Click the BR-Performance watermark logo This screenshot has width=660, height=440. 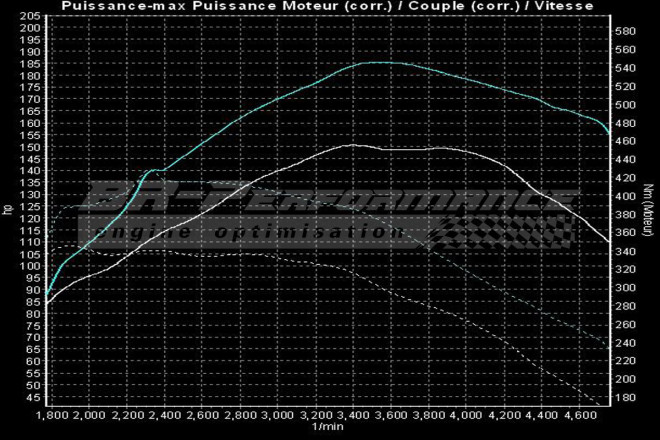pyautogui.click(x=318, y=200)
